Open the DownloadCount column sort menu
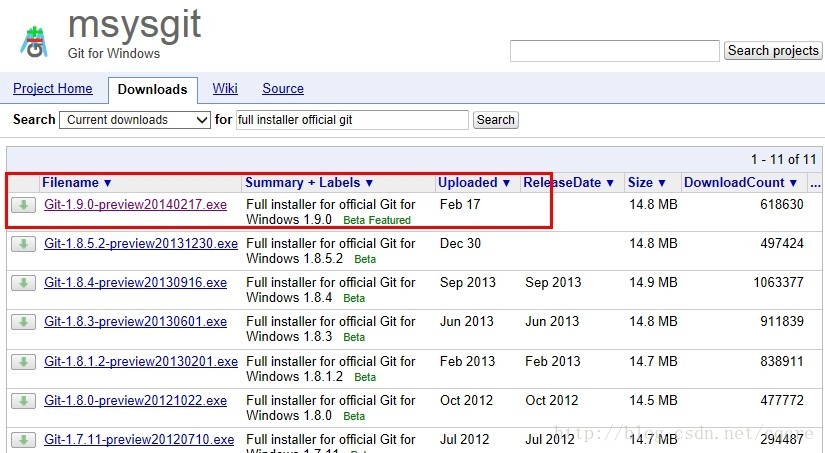The height and width of the screenshot is (453, 825). pos(741,183)
